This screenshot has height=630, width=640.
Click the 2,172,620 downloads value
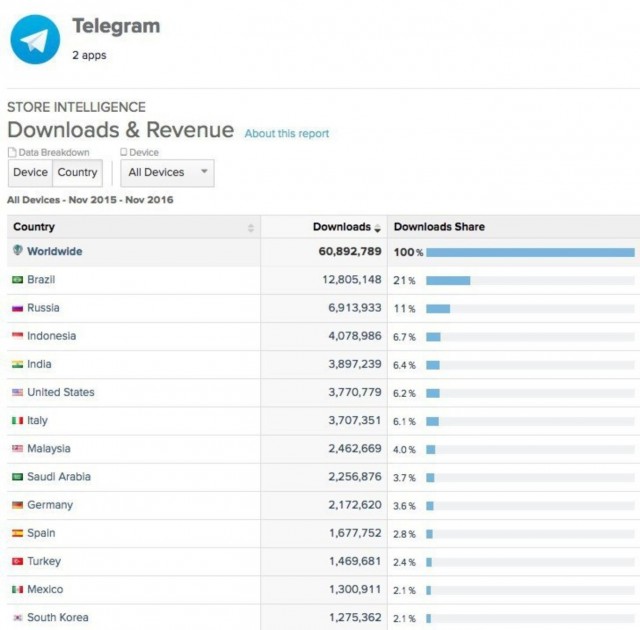[x=355, y=505]
